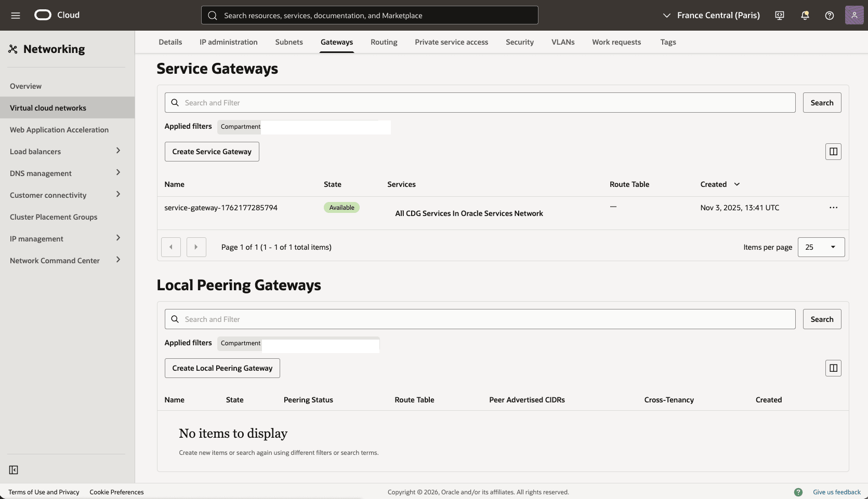This screenshot has height=499, width=868.
Task: Click the Networking icon in the sidebar header
Action: click(13, 49)
